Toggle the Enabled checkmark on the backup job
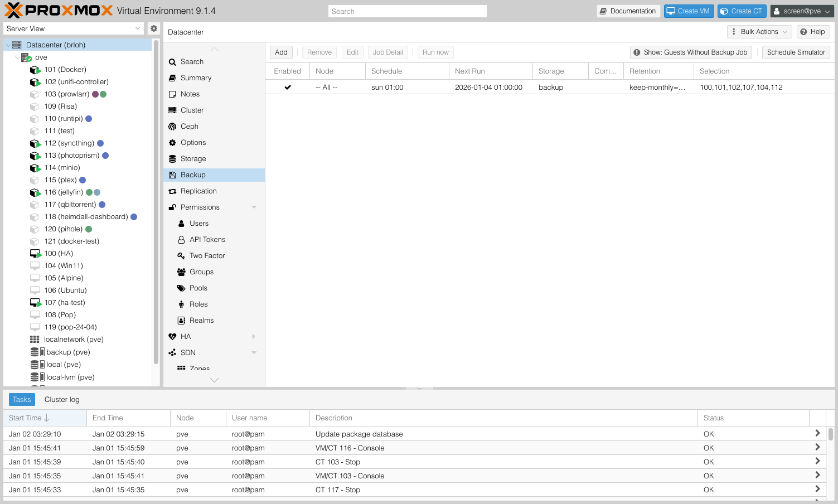Screen dimensions: 838x504 287,87
